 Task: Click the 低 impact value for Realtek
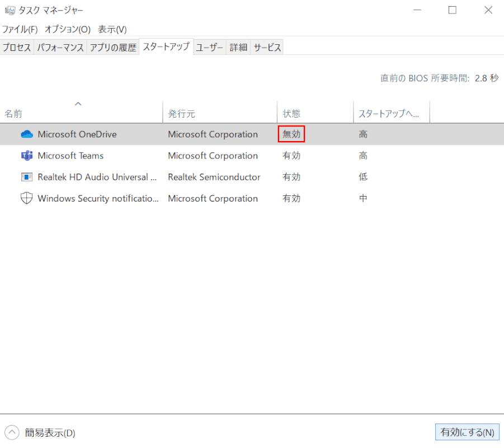(x=363, y=177)
